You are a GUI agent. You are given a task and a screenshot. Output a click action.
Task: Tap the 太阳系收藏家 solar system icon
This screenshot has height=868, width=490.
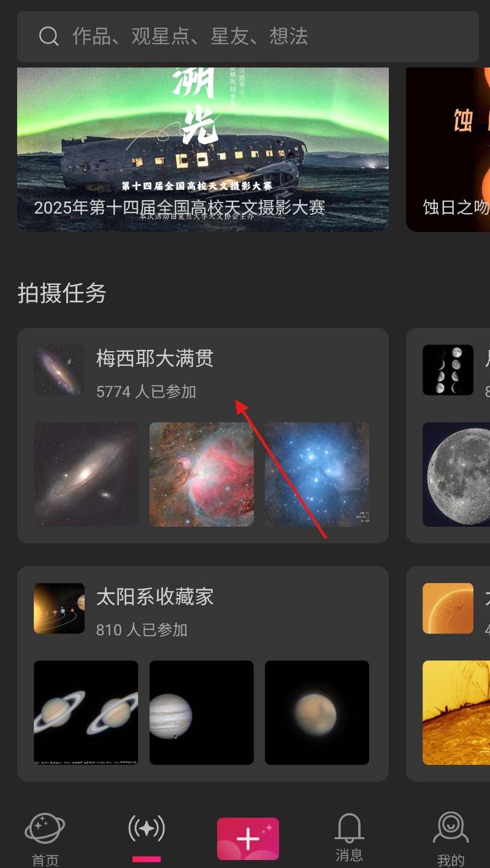[x=59, y=608]
